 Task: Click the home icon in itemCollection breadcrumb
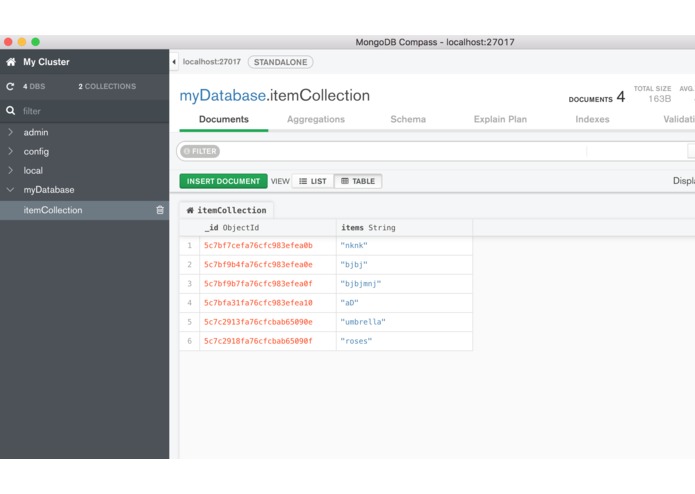tap(190, 210)
